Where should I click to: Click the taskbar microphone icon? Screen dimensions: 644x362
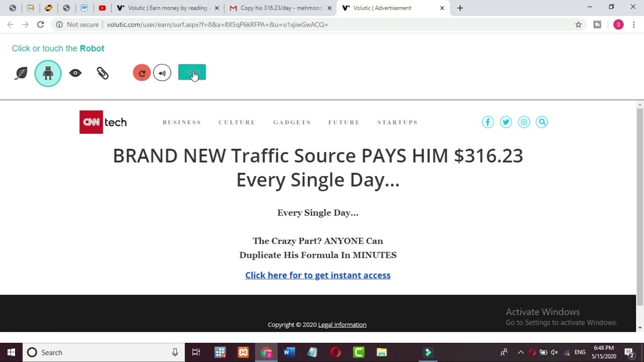coord(175,352)
